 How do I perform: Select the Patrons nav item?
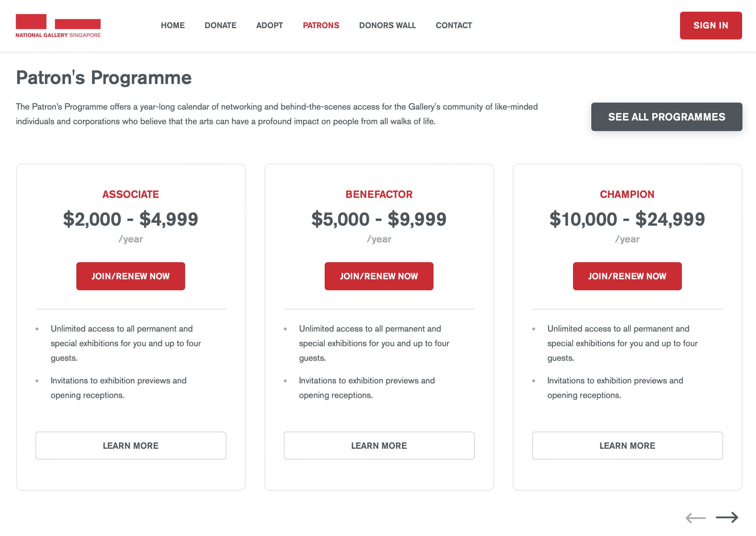[321, 26]
